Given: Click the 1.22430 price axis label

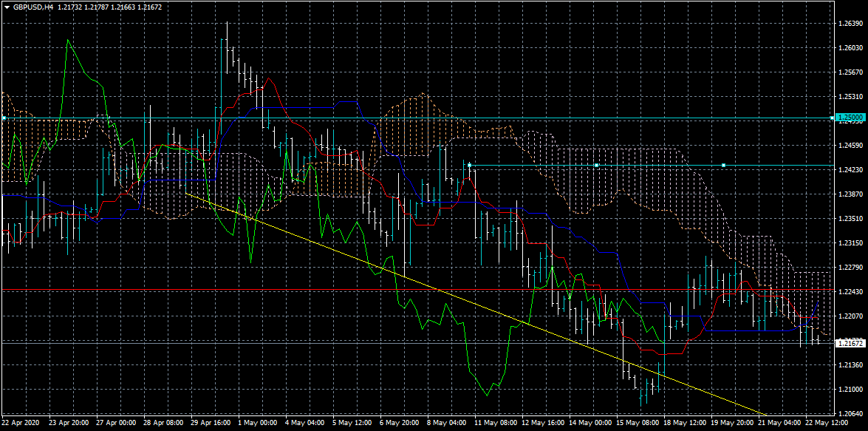Looking at the screenshot, I should pyautogui.click(x=851, y=291).
